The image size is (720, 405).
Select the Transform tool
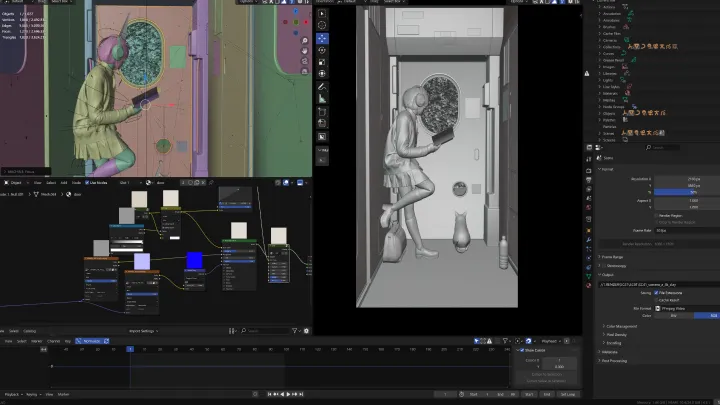(322, 73)
